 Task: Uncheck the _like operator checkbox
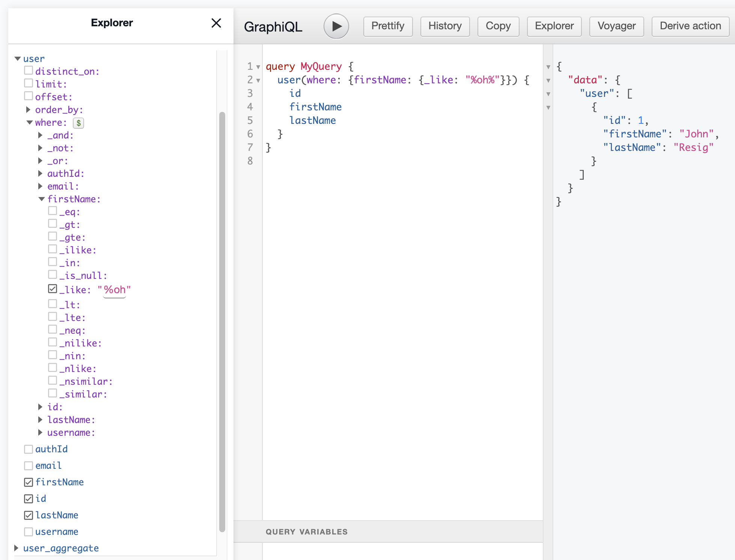coord(53,289)
